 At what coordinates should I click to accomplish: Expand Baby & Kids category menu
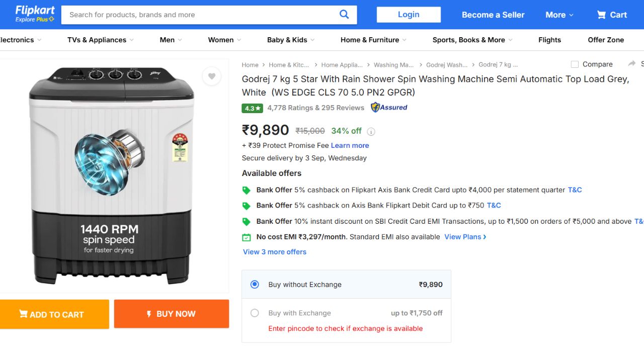(291, 40)
